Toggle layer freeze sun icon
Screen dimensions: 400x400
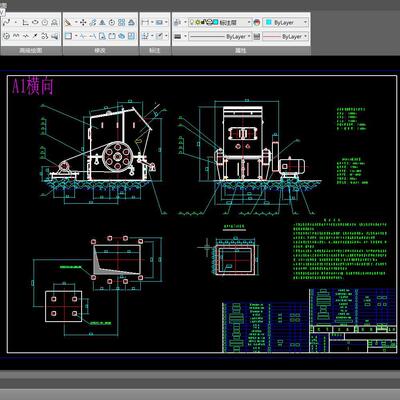[198, 22]
